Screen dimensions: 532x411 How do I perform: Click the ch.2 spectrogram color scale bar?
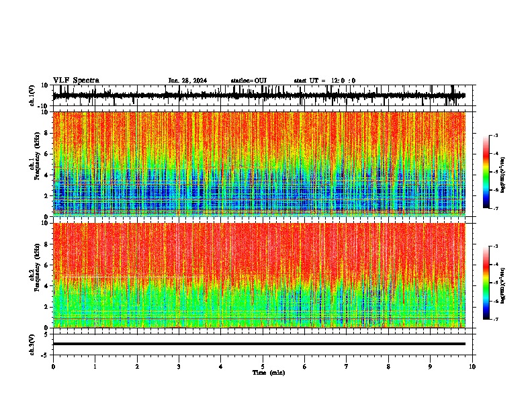click(x=486, y=283)
